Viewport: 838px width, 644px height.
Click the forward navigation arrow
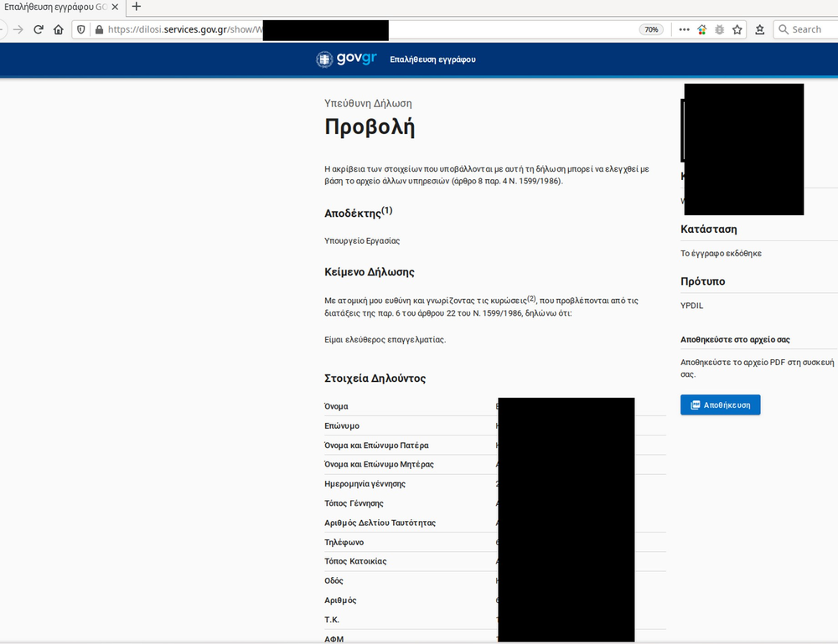pos(18,29)
